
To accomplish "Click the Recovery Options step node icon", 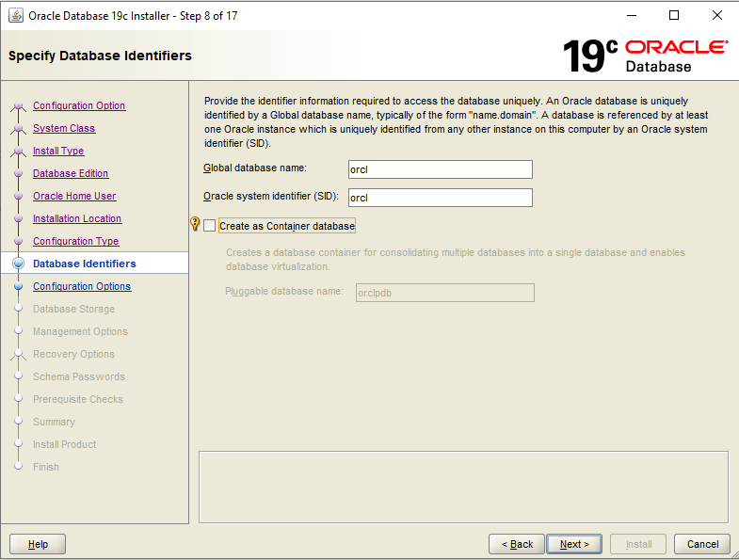I will (x=19, y=354).
